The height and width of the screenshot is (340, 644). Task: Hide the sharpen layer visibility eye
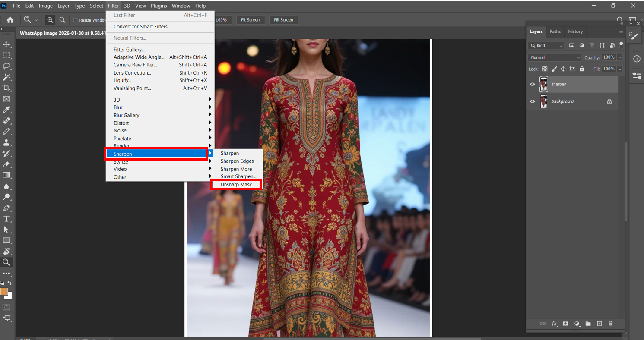[533, 85]
